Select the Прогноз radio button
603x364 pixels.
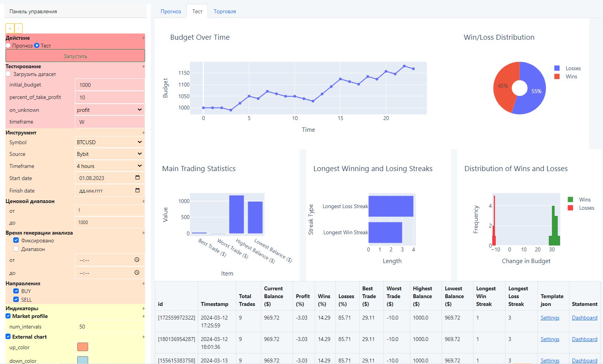click(8, 46)
